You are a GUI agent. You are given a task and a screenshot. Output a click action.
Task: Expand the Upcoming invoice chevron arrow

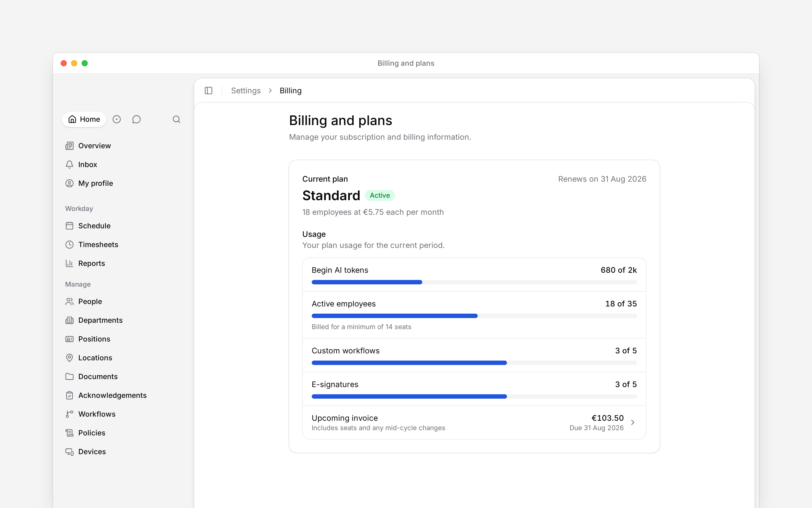pyautogui.click(x=632, y=423)
